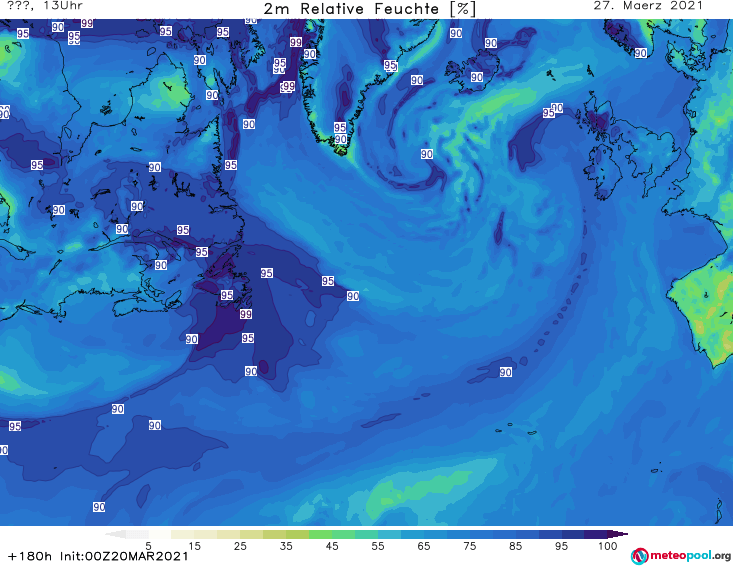Click the legend scale value 55
The image size is (733, 566).
(x=377, y=546)
